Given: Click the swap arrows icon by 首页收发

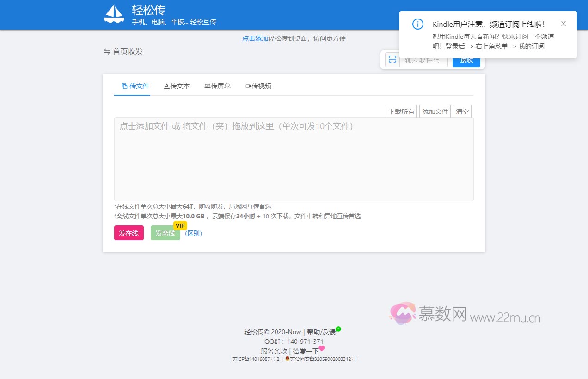Looking at the screenshot, I should tap(107, 51).
